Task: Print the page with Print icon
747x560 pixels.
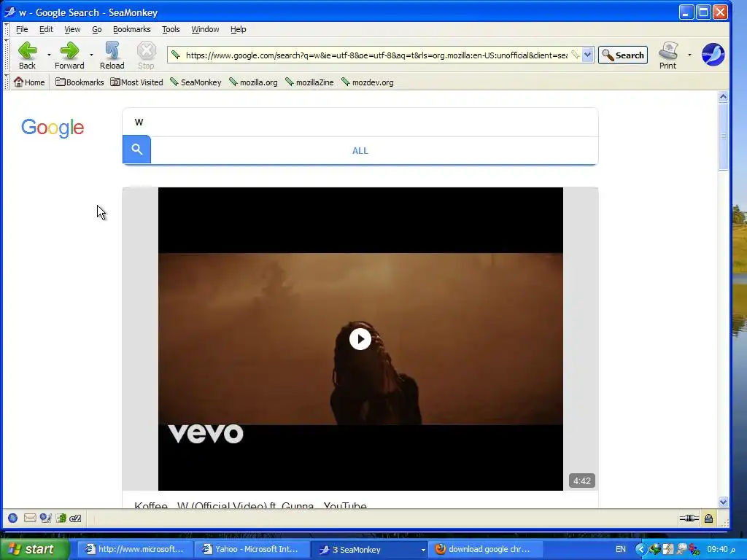Action: pos(668,55)
